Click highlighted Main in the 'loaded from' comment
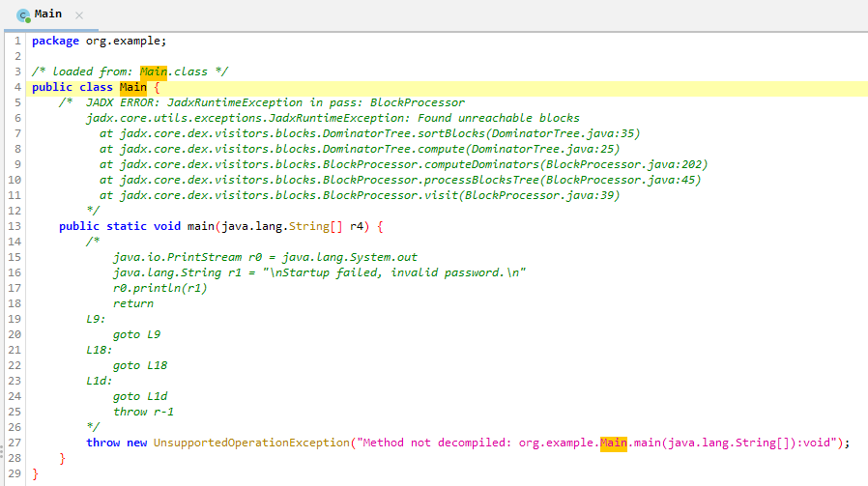The image size is (868, 486). click(x=154, y=71)
